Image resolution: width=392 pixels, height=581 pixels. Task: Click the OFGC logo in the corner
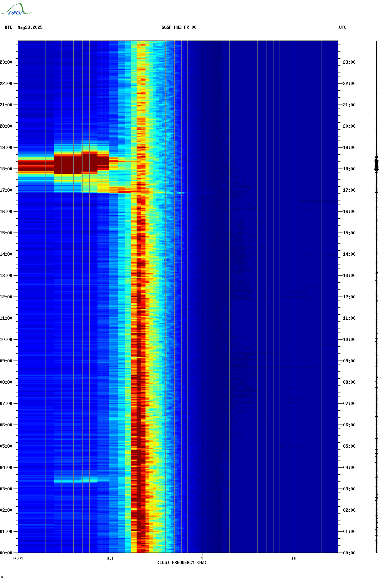(16, 9)
